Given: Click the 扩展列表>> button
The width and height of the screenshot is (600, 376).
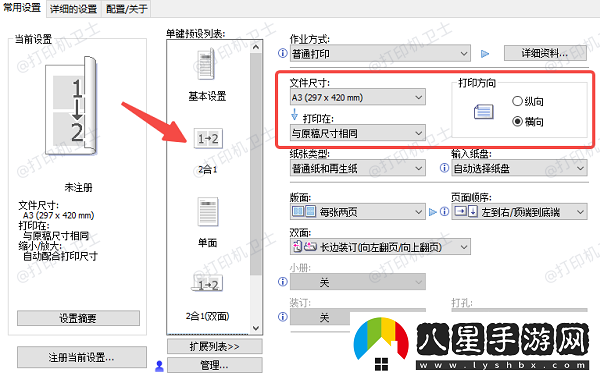Looking at the screenshot, I should 215,346.
